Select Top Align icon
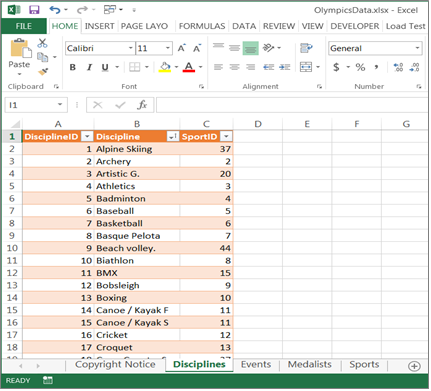The height and width of the screenshot is (391, 431). (x=218, y=47)
